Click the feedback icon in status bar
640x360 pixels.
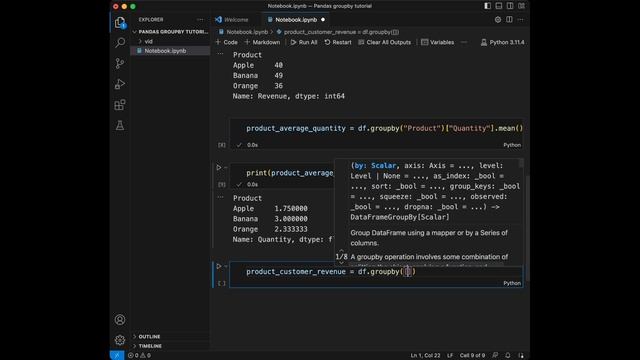[495, 356]
